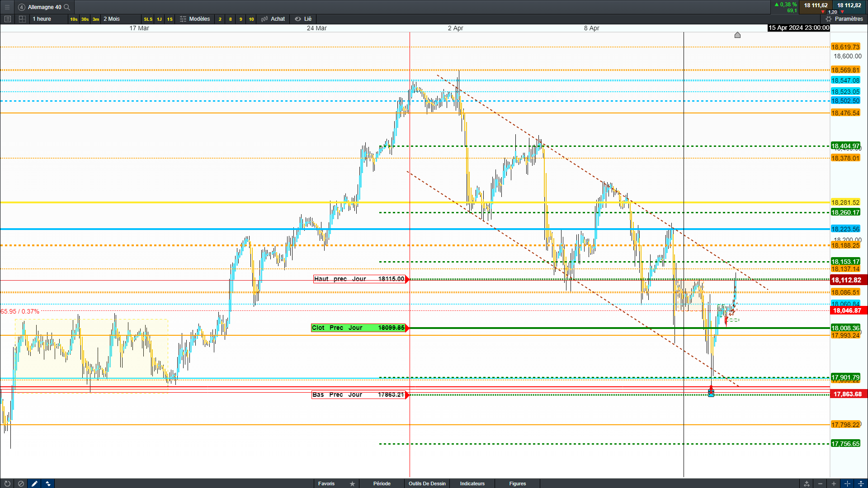Open the hamburger menu top-left
Screen dimensions: 868x488
pyautogui.click(x=7, y=7)
